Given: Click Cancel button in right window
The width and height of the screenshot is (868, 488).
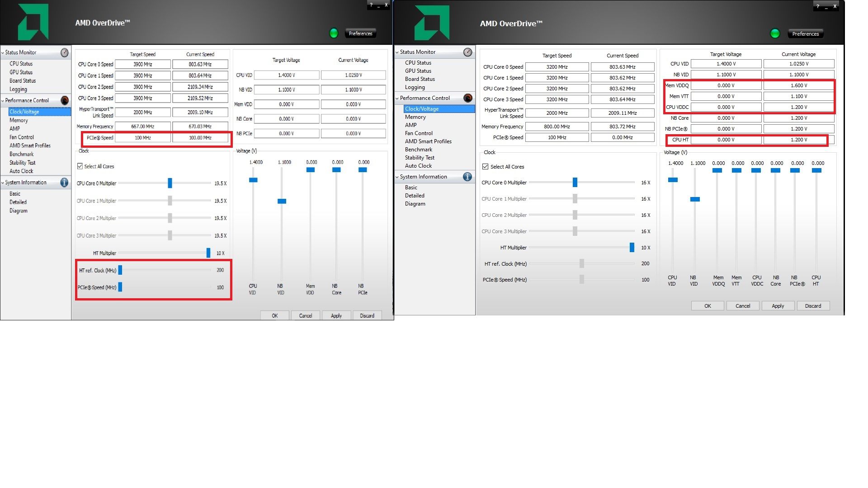Looking at the screenshot, I should [x=743, y=306].
